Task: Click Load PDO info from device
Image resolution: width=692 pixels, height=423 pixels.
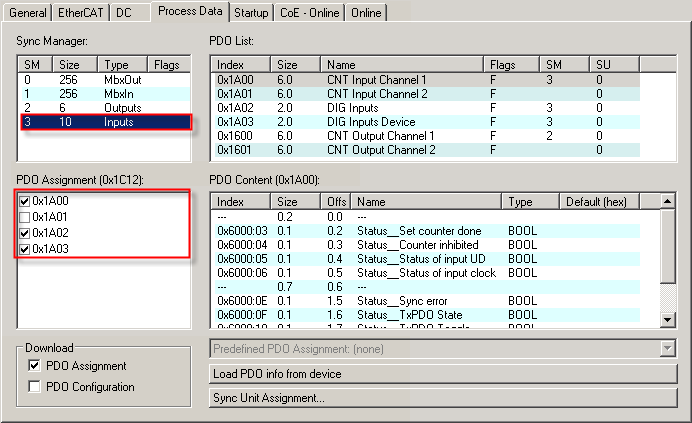Action: pyautogui.click(x=443, y=374)
